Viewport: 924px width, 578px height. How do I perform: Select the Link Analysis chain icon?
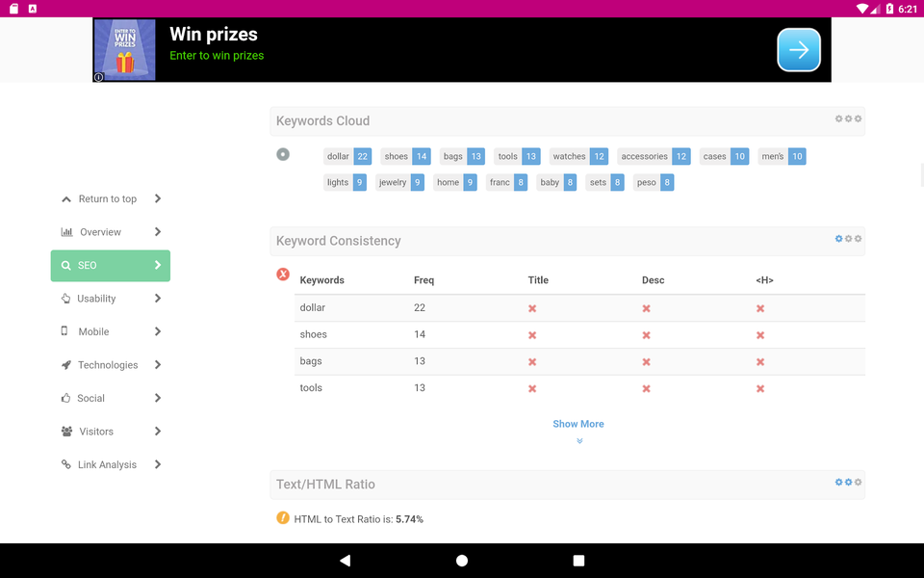coord(66,464)
